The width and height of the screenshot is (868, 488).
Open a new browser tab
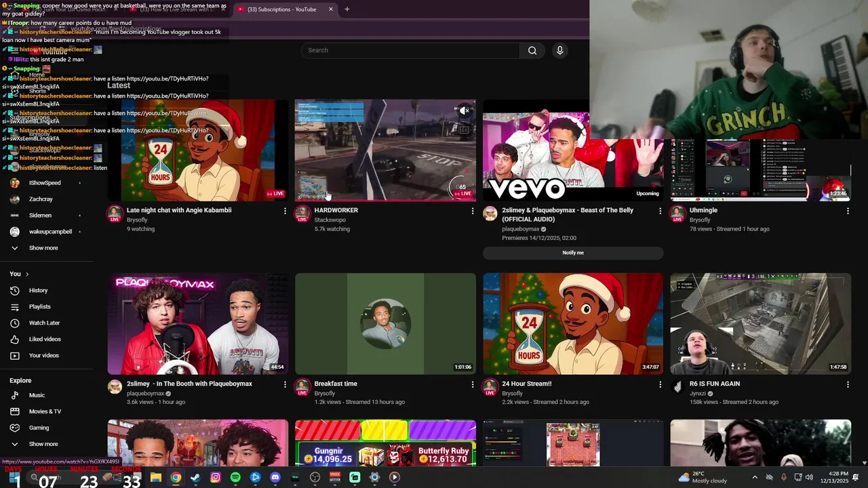347,9
